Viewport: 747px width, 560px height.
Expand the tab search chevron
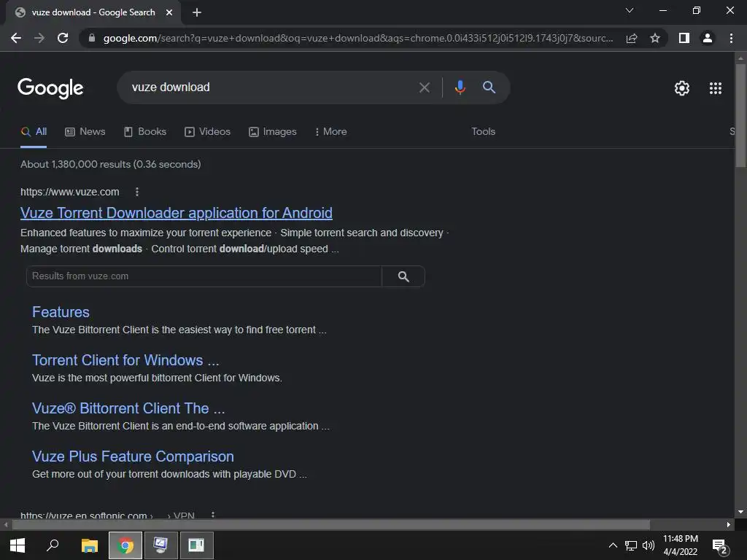[630, 10]
